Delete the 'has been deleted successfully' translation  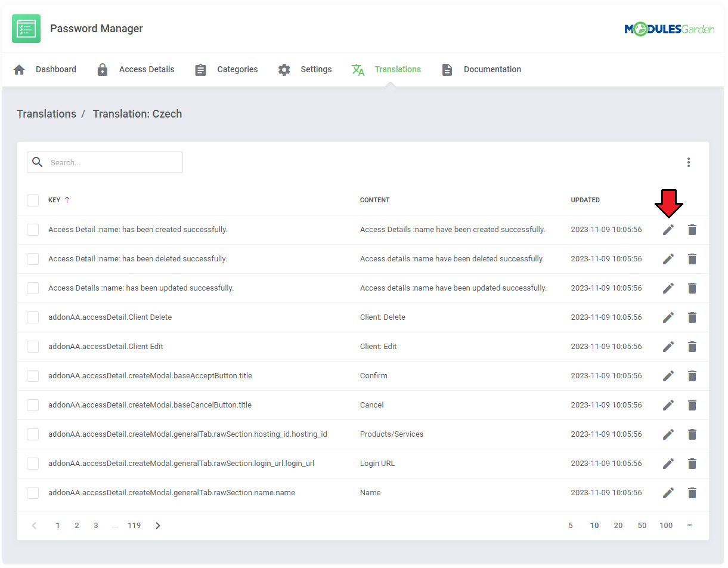pos(692,259)
